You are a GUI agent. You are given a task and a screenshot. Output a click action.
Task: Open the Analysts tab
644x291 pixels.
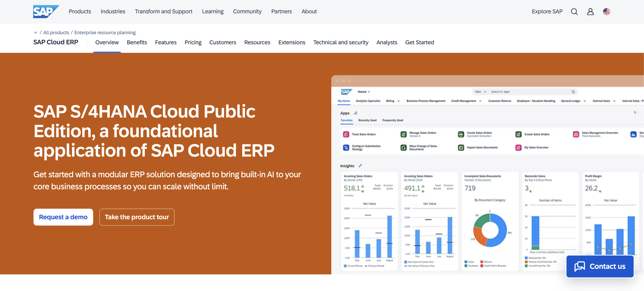click(x=387, y=42)
